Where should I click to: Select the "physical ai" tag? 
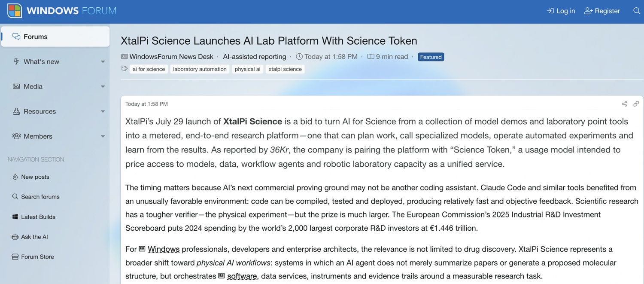pos(248,69)
